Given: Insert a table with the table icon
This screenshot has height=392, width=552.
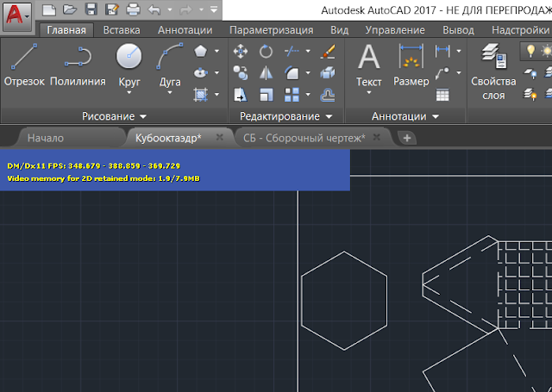Looking at the screenshot, I should pos(442,95).
